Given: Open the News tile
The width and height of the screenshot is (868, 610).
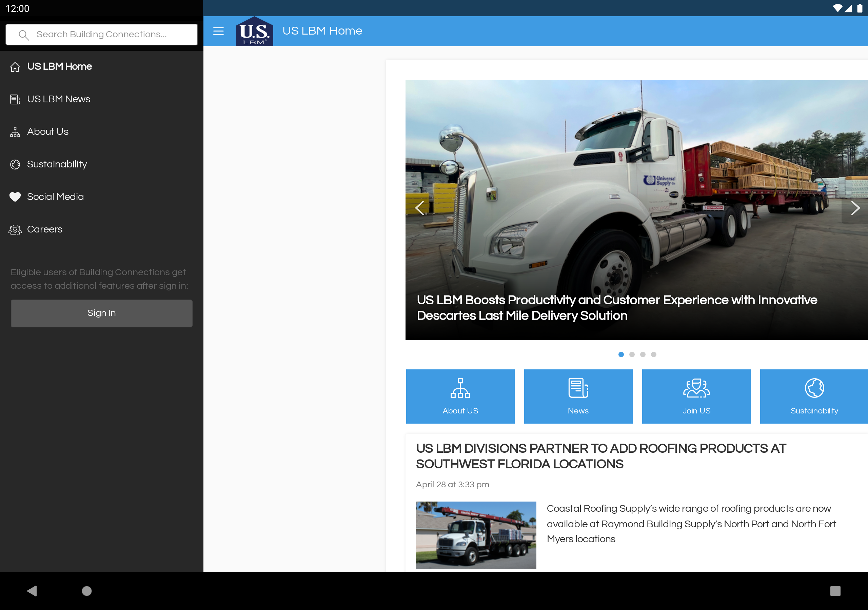Looking at the screenshot, I should coord(578,396).
